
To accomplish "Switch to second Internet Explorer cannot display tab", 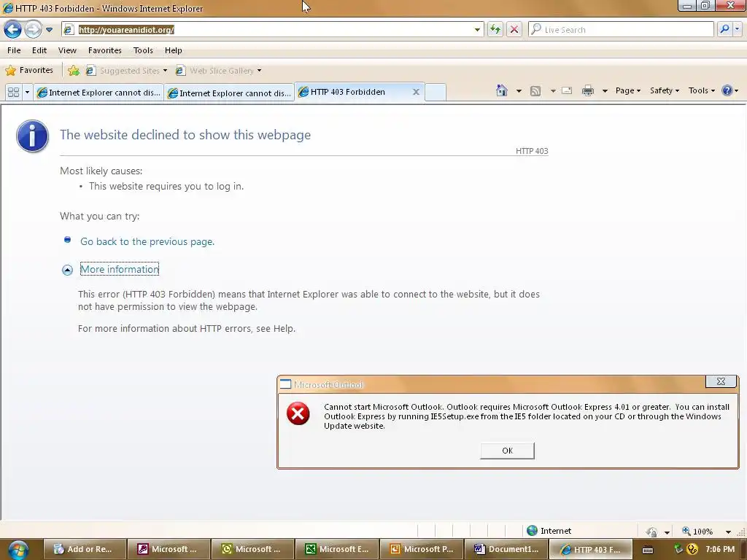I will [x=229, y=93].
